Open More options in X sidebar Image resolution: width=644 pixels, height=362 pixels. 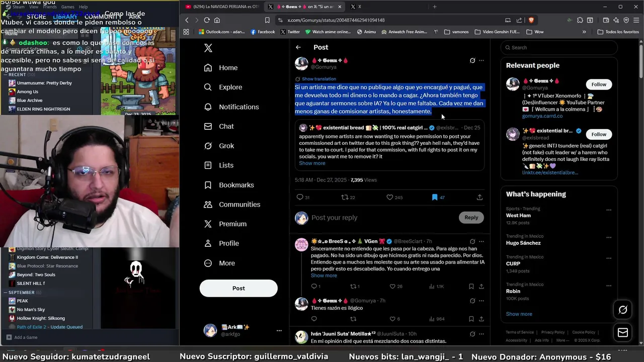219,263
